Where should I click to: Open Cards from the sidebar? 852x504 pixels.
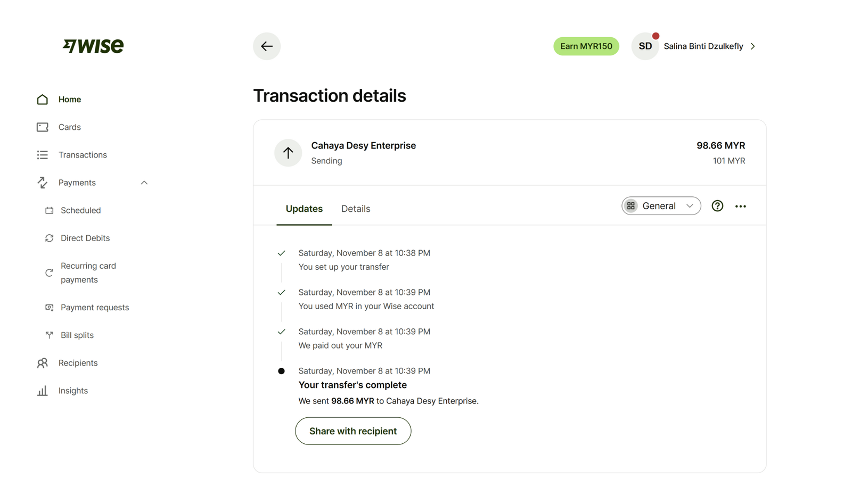tap(69, 127)
